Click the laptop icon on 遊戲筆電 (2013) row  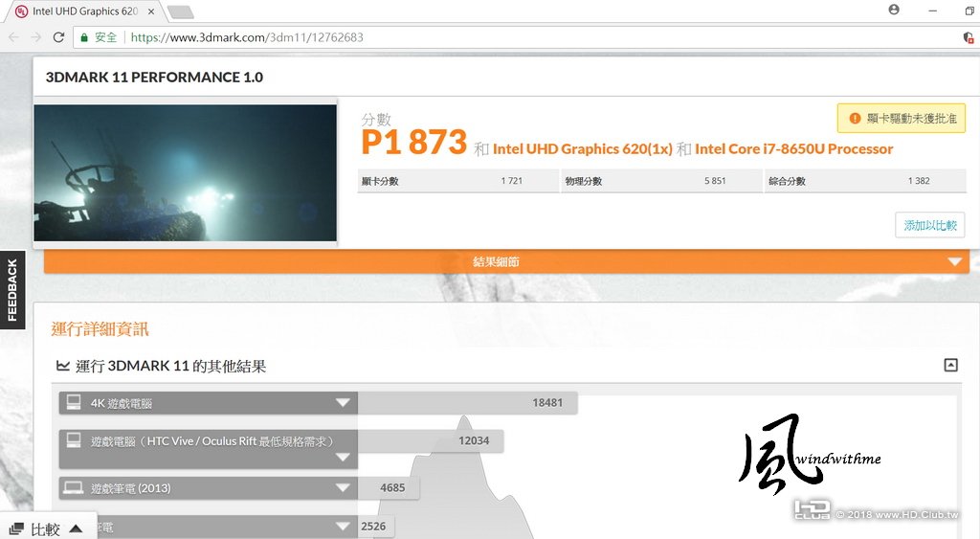pos(74,487)
